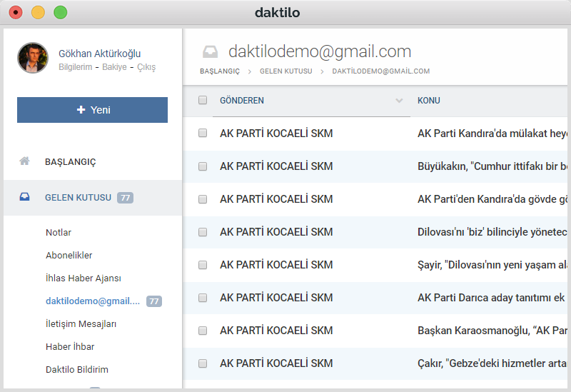Viewport: 571px width, 392px height.
Task: Open Gökhan Aktürkoğlu's profile picture
Action: (33, 58)
